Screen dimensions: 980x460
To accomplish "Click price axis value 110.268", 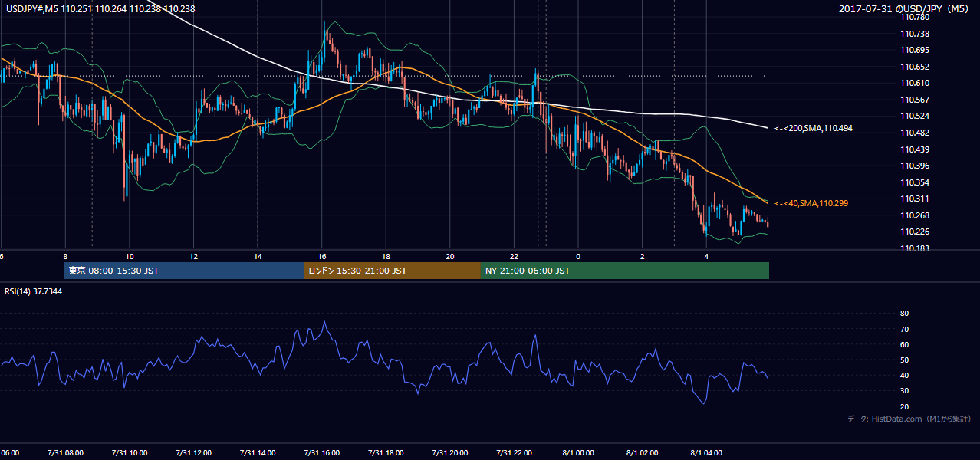I will (914, 215).
